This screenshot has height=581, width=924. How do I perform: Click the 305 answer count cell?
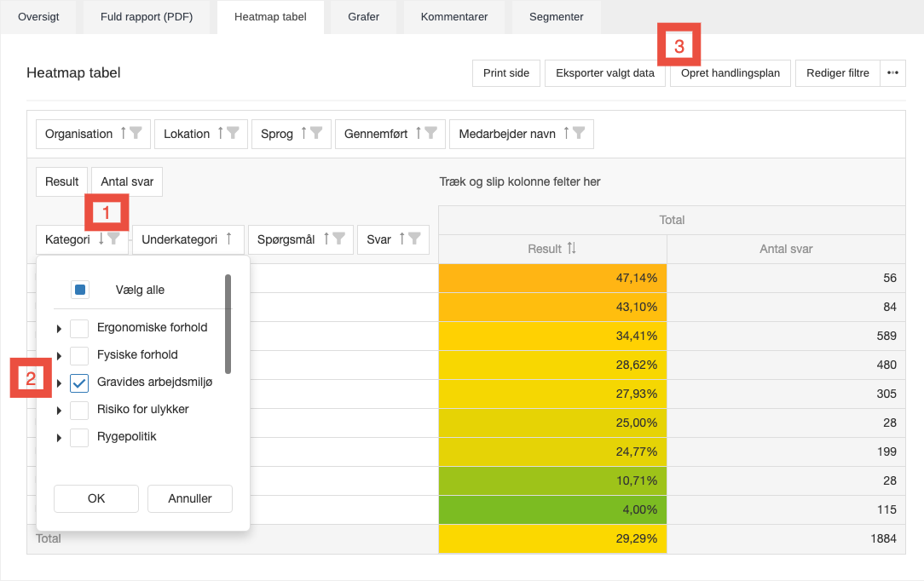[786, 394]
